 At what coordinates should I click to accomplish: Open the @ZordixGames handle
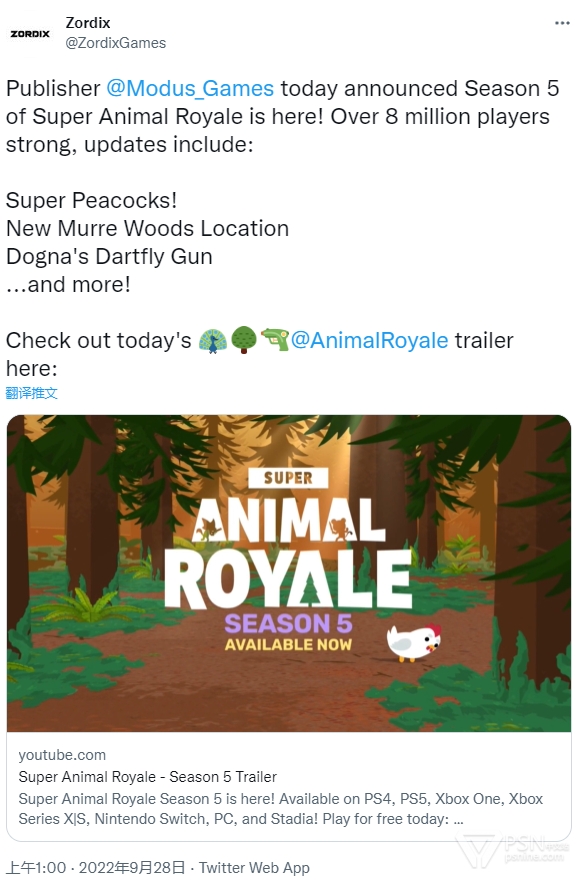tap(116, 43)
